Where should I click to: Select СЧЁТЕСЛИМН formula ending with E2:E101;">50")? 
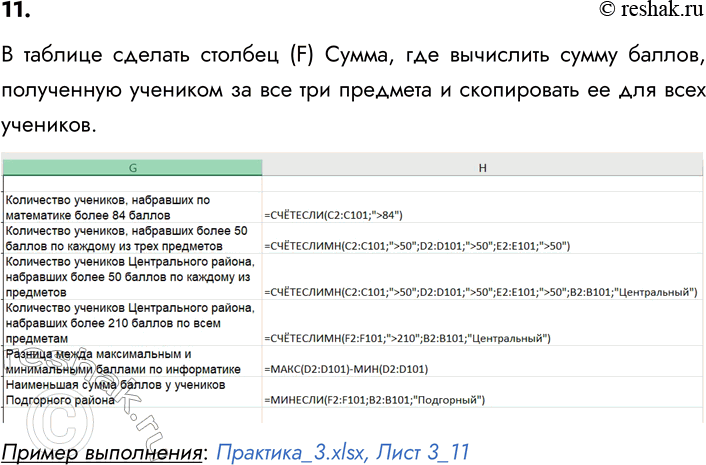[x=417, y=245]
